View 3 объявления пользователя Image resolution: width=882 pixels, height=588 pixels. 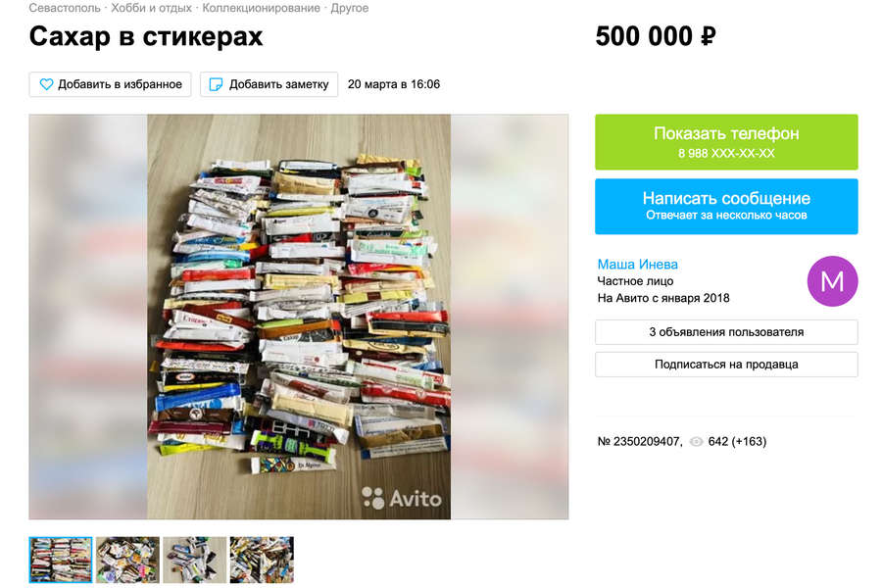tap(726, 332)
